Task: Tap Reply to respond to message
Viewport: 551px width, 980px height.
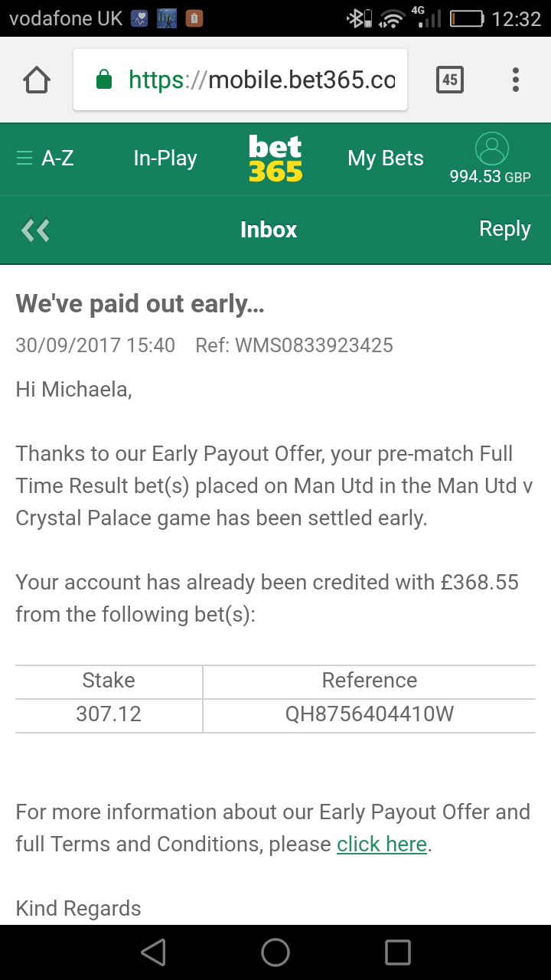Action: 504,229
